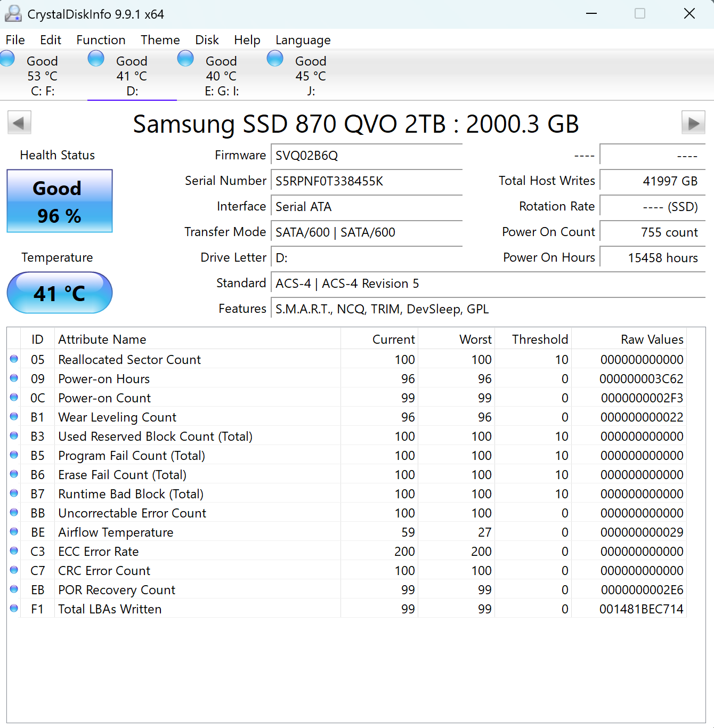714x728 pixels.
Task: Click status dot for CRC Error Count
Action: coord(14,570)
